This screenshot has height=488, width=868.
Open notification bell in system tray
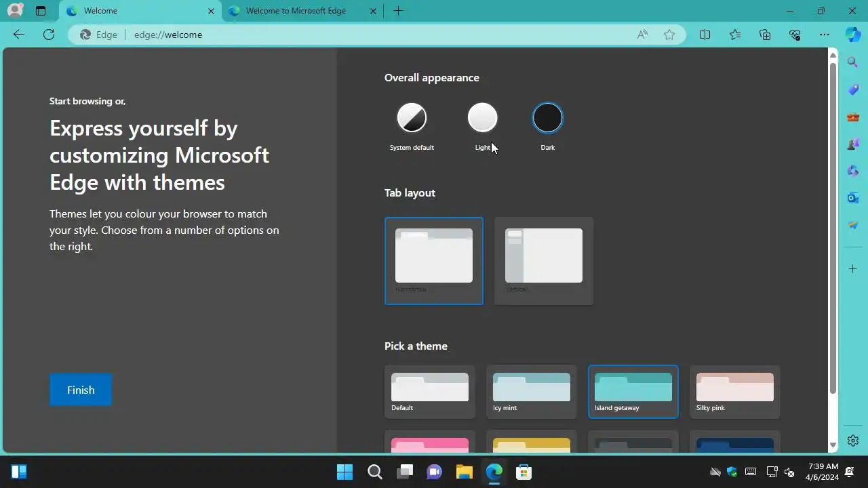point(850,472)
